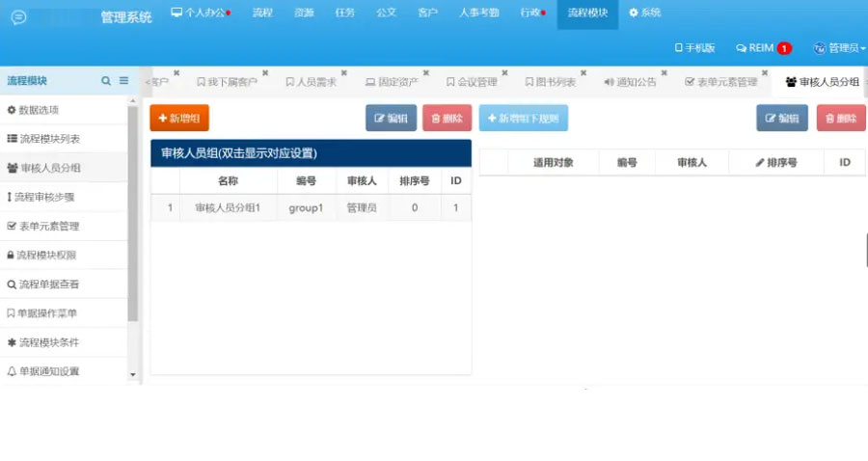Switch to 手机版 mobile view
The height and width of the screenshot is (461, 868).
tap(694, 48)
